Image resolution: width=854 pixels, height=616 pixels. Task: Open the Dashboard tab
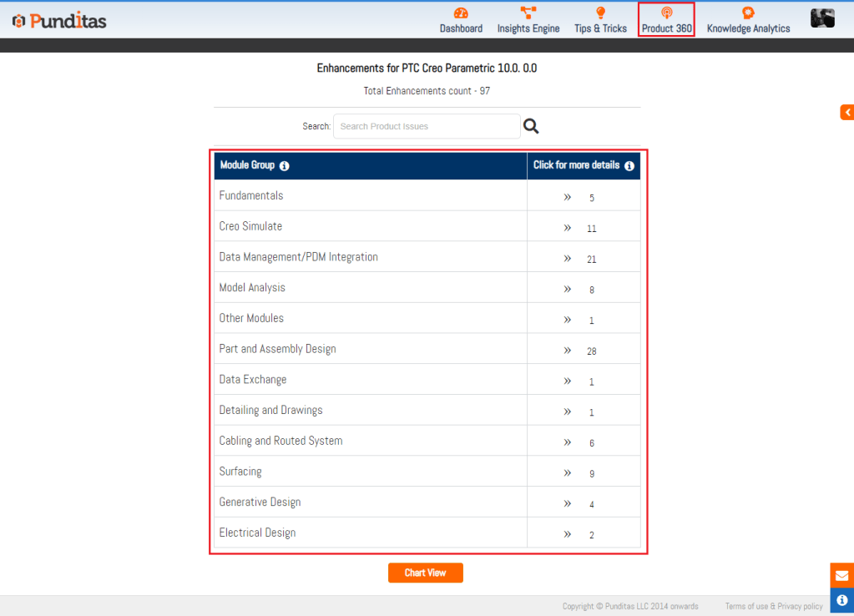click(x=461, y=20)
